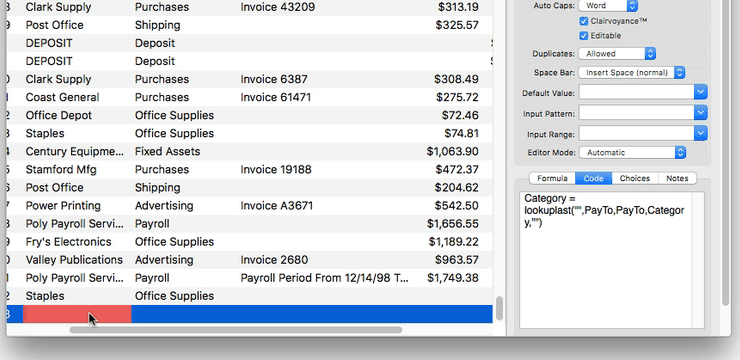
Task: Toggle the Clairvoyance checkbox
Action: pyautogui.click(x=584, y=21)
